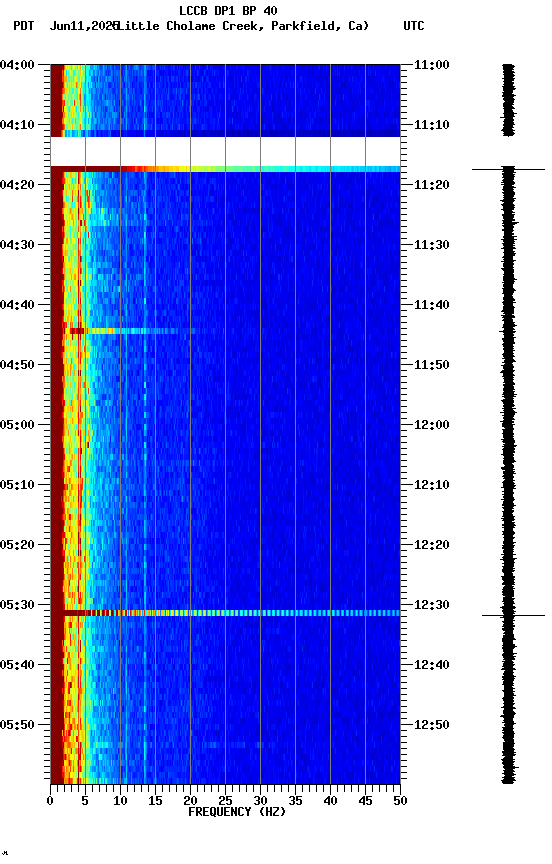Screen dimensions: 552x864
Task: Click the 05:50 PDT time label
Action: tap(17, 725)
